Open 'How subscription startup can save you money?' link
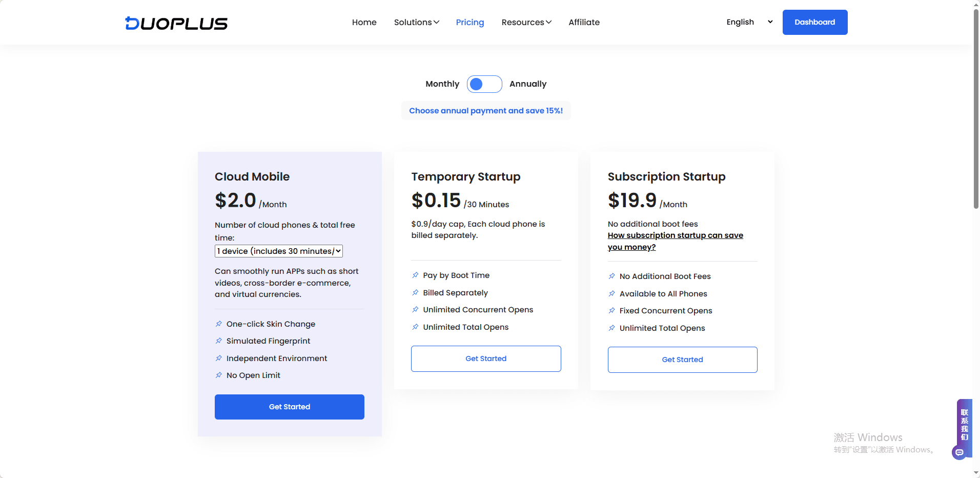The width and height of the screenshot is (980, 478). point(676,241)
